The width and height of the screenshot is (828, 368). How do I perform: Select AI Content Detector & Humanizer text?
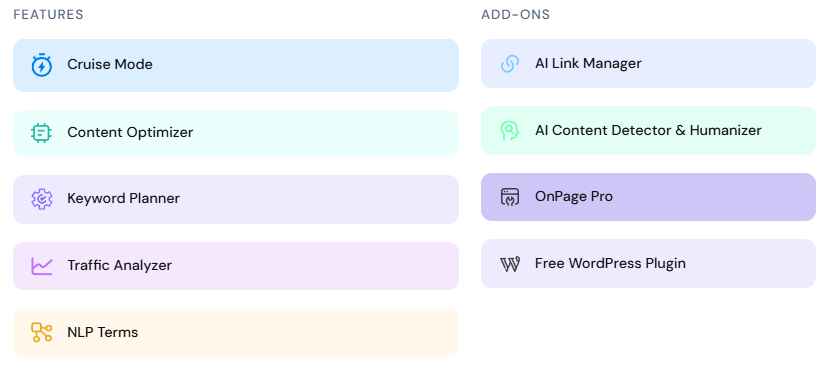point(648,130)
